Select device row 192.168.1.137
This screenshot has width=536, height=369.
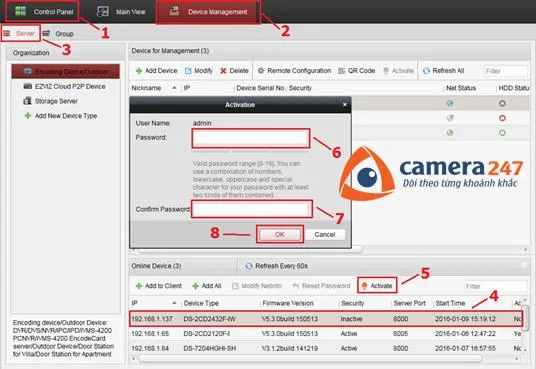326,319
